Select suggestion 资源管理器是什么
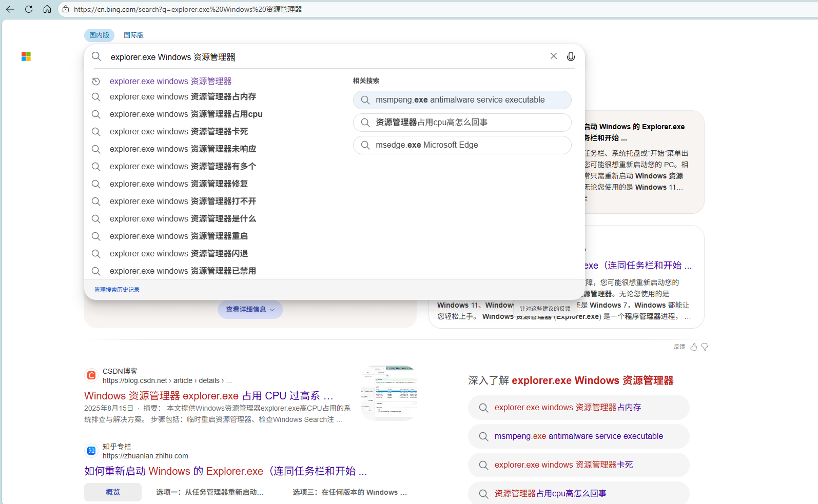Viewport: 818px width, 504px height. pyautogui.click(x=183, y=218)
